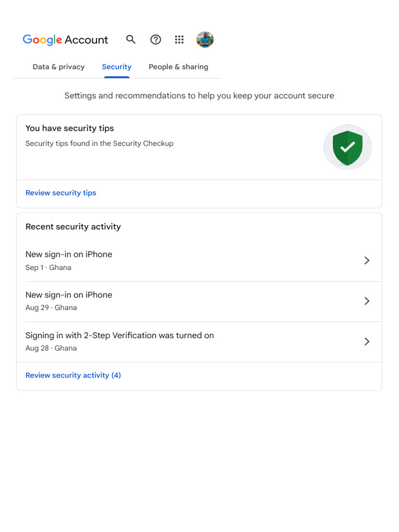Expand the chevron for the Aug 29 sign-in
The width and height of the screenshot is (399, 532).
[367, 301]
